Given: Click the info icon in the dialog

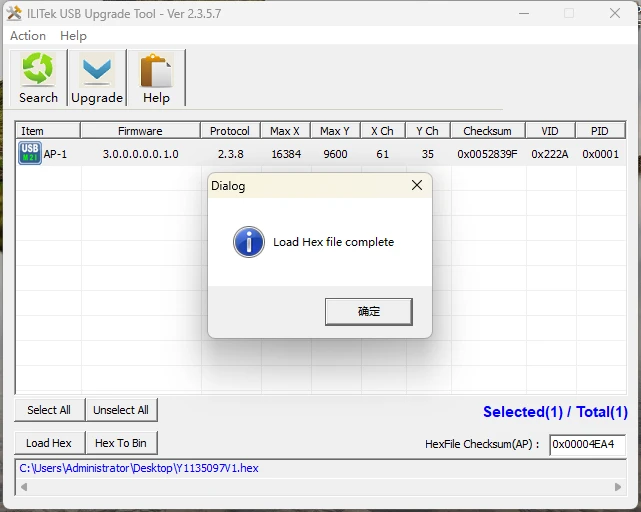Looking at the screenshot, I should 249,242.
